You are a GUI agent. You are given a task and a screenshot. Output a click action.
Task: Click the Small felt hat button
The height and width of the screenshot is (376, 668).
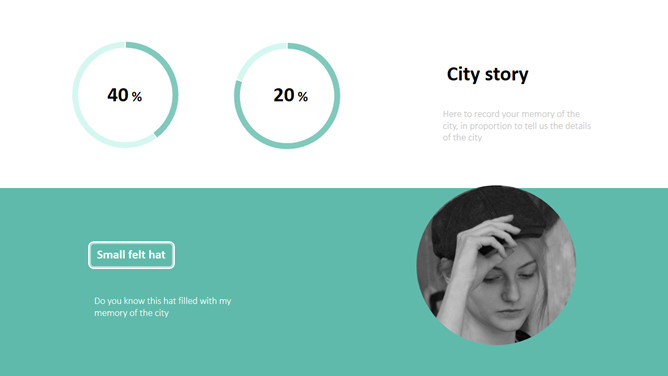coord(131,255)
